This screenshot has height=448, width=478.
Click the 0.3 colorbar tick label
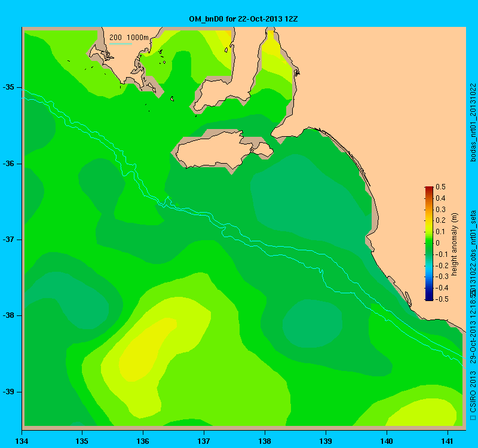(x=440, y=210)
